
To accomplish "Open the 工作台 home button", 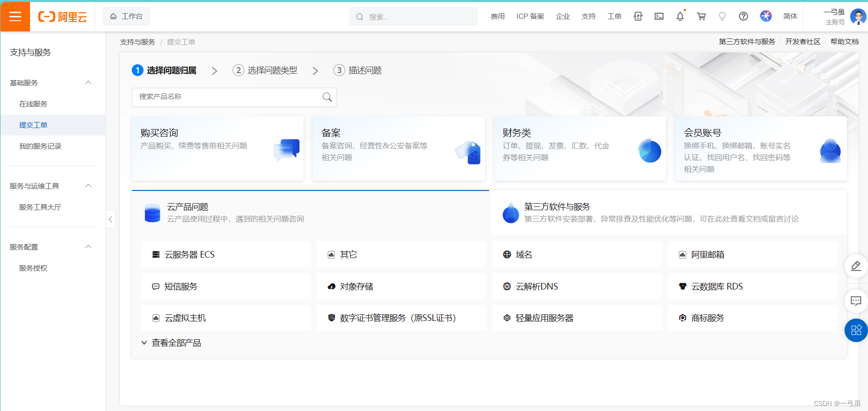I will pyautogui.click(x=126, y=16).
